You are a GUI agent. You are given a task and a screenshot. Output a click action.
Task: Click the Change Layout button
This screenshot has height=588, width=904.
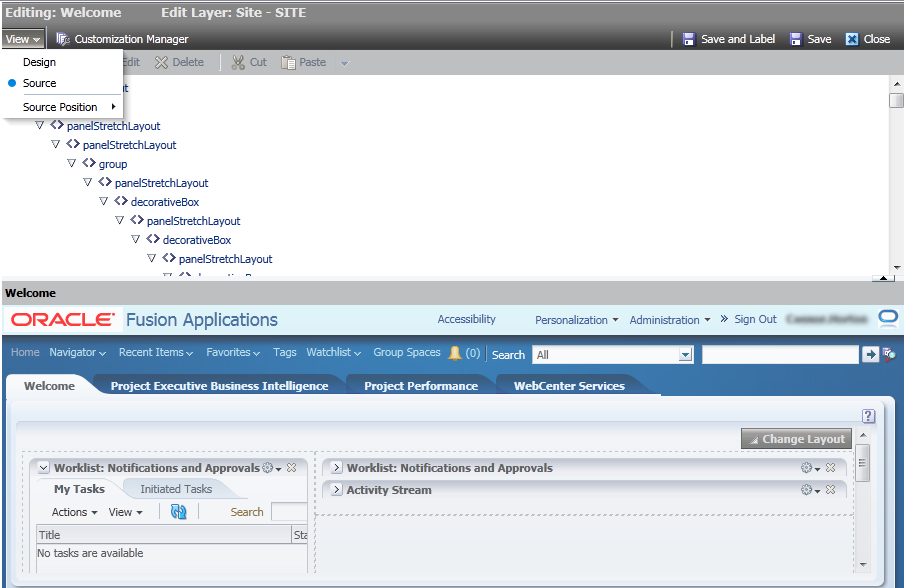click(796, 439)
